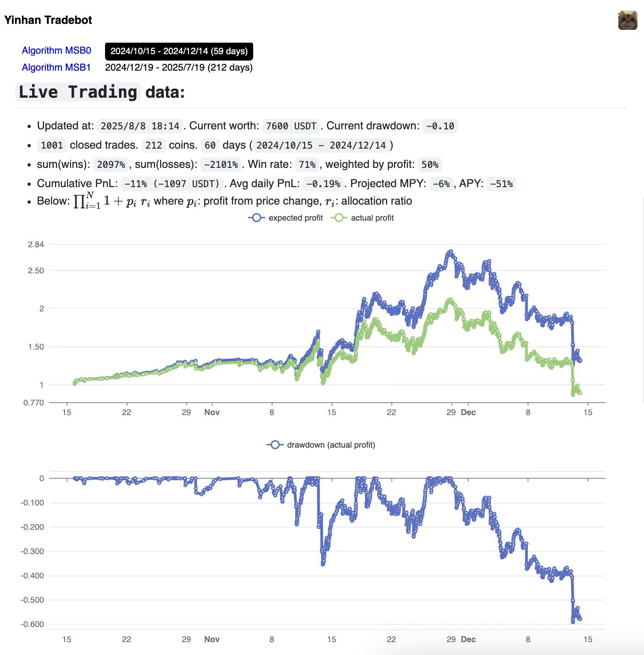Toggle the expected profit legend series
This screenshot has width=644, height=655.
click(295, 218)
